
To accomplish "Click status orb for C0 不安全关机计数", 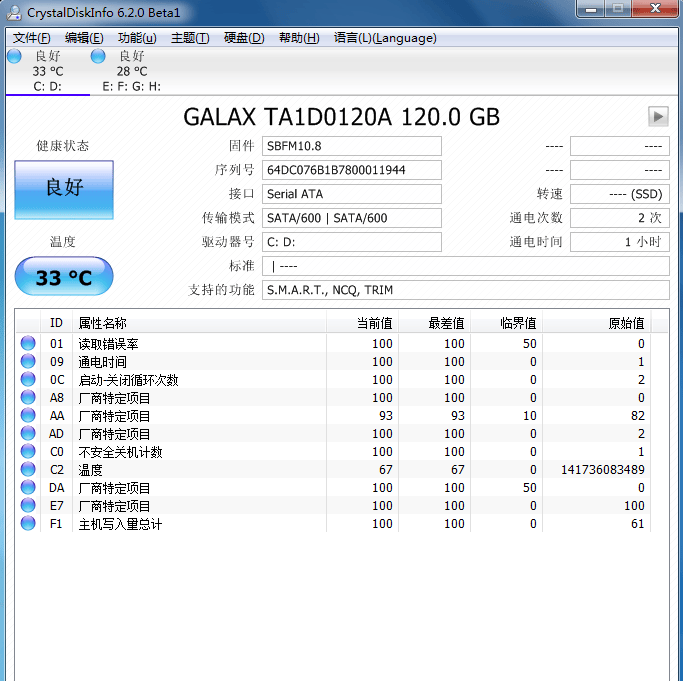I will 28,451.
